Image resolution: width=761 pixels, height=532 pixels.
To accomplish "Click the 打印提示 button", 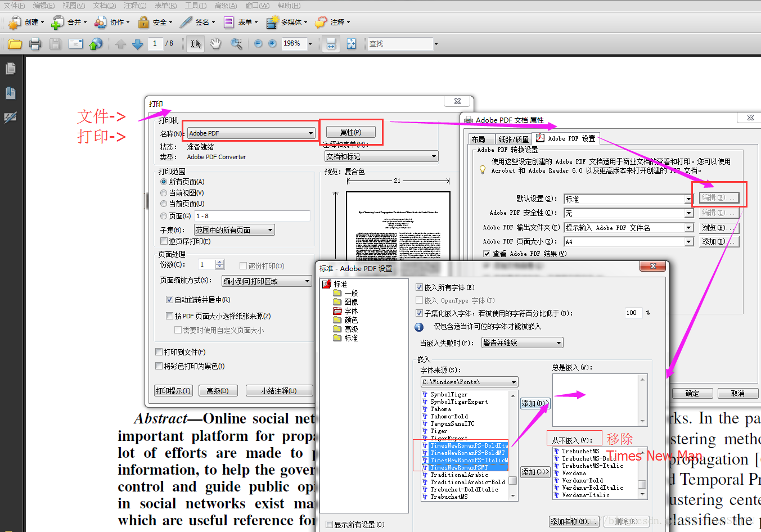I will tap(173, 391).
